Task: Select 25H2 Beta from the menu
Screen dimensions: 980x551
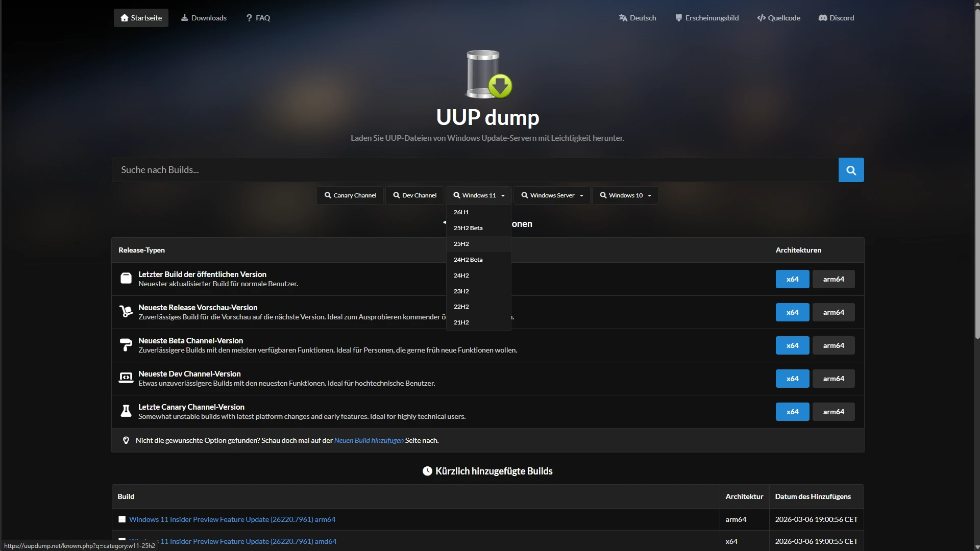Action: (479, 228)
